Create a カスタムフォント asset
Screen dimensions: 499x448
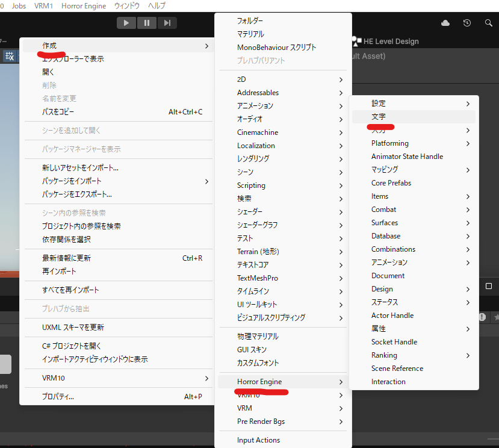point(284,363)
